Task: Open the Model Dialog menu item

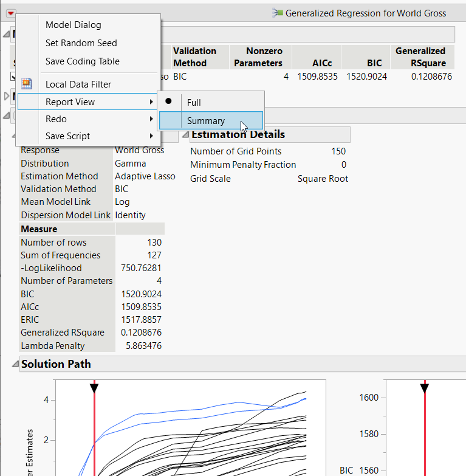Action: pos(73,25)
